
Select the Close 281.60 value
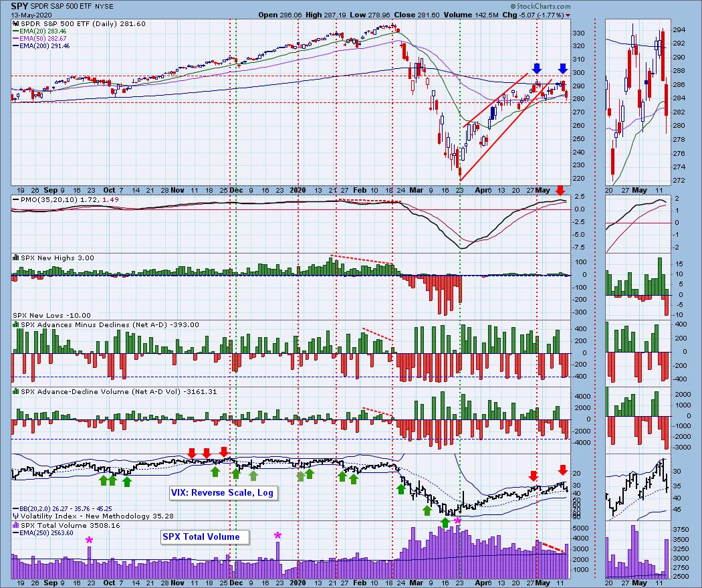click(417, 15)
